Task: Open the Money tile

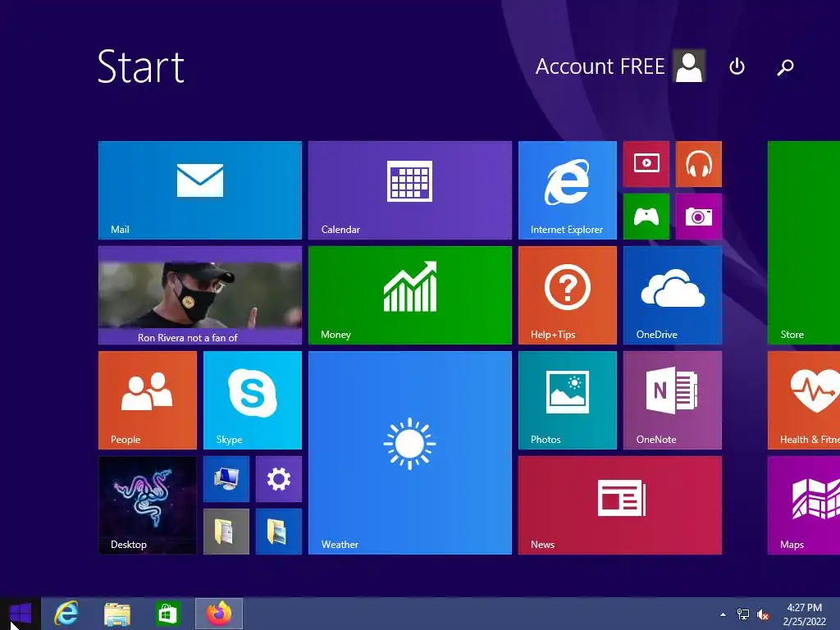Action: click(x=410, y=295)
